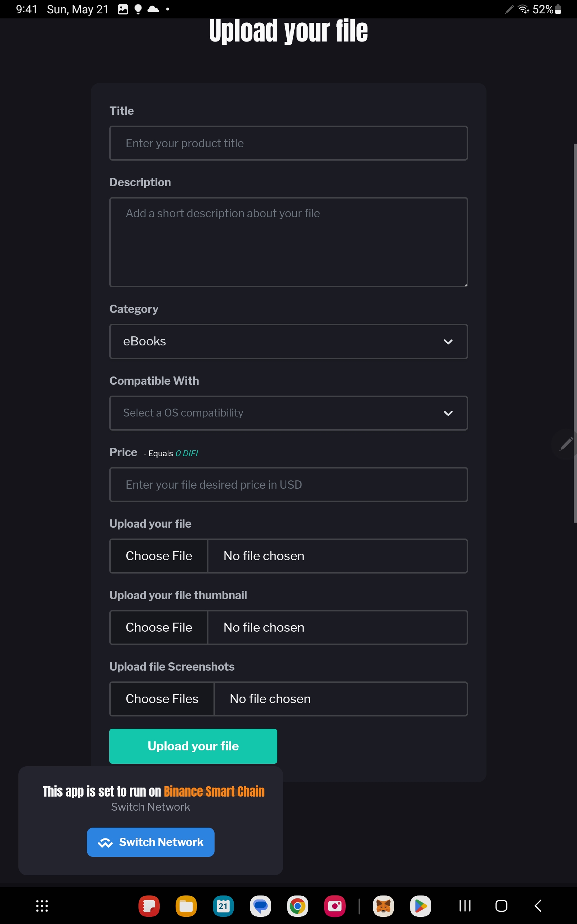The width and height of the screenshot is (577, 924).
Task: Open the app drawer grid icon
Action: point(42,906)
